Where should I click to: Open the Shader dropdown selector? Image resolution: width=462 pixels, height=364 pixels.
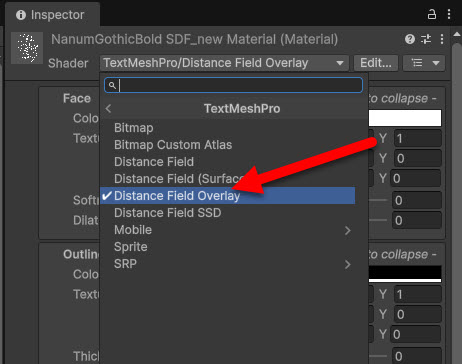[x=224, y=63]
